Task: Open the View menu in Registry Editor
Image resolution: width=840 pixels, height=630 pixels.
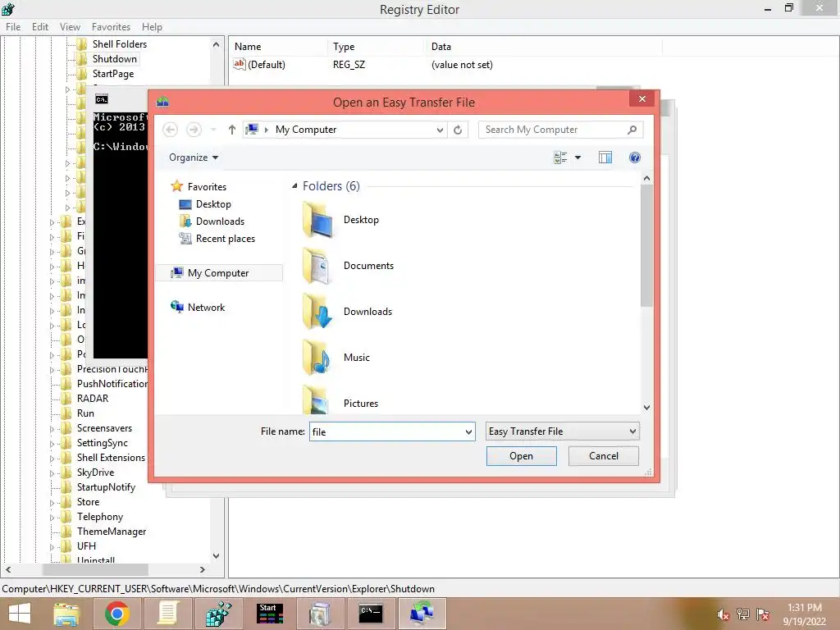Action: (70, 27)
